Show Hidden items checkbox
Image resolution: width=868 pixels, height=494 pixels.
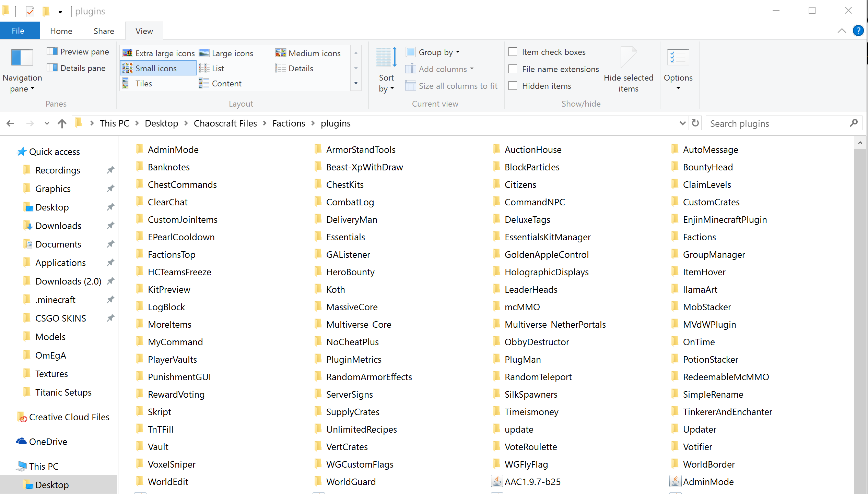513,86
